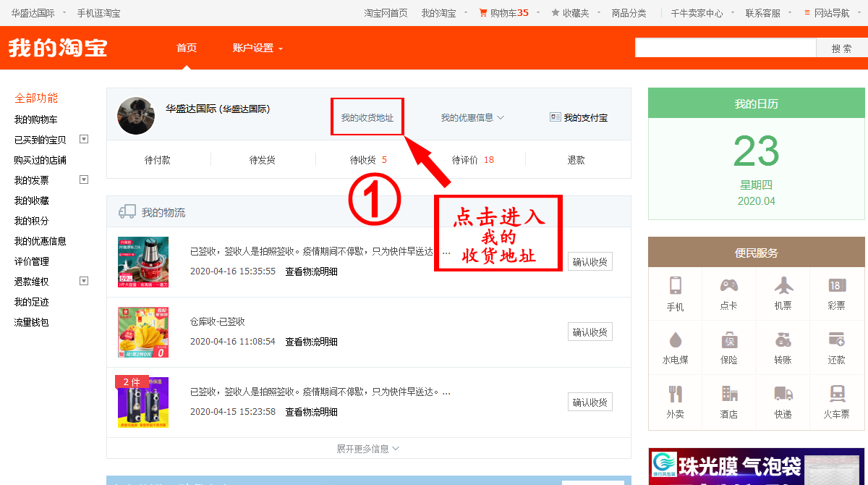Screen dimensions: 868x485
Task: Open 我的积分 in the sidebar
Action: click(x=32, y=221)
